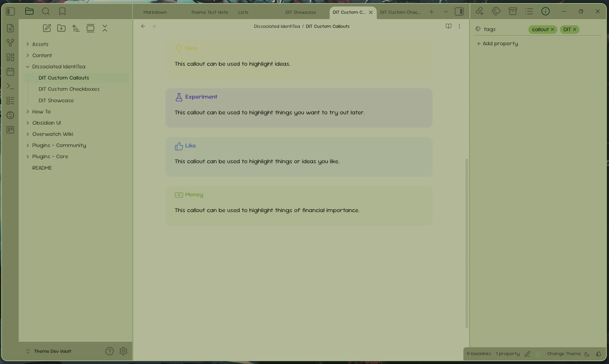609x364 pixels.
Task: Switch to the Theme Test Note tab
Action: pyautogui.click(x=210, y=12)
